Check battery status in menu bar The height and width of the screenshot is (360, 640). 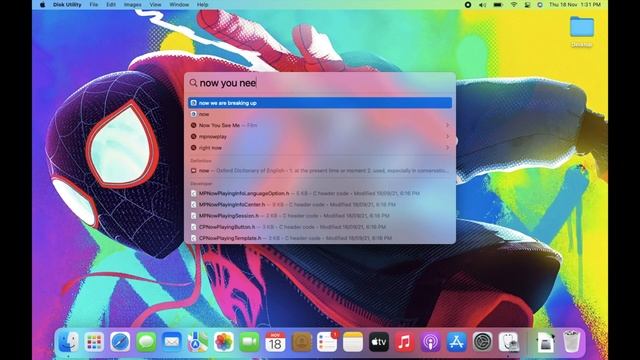[x=498, y=4]
